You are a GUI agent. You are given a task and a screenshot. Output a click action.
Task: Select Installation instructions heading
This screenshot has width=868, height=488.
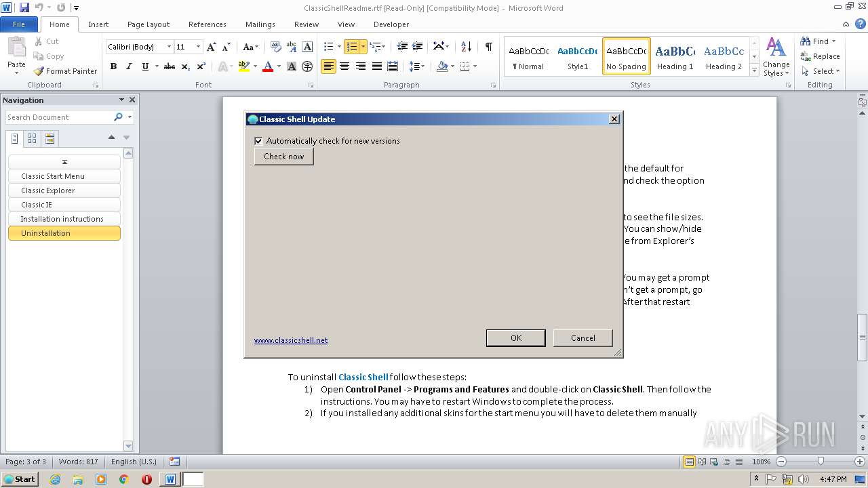click(x=64, y=219)
